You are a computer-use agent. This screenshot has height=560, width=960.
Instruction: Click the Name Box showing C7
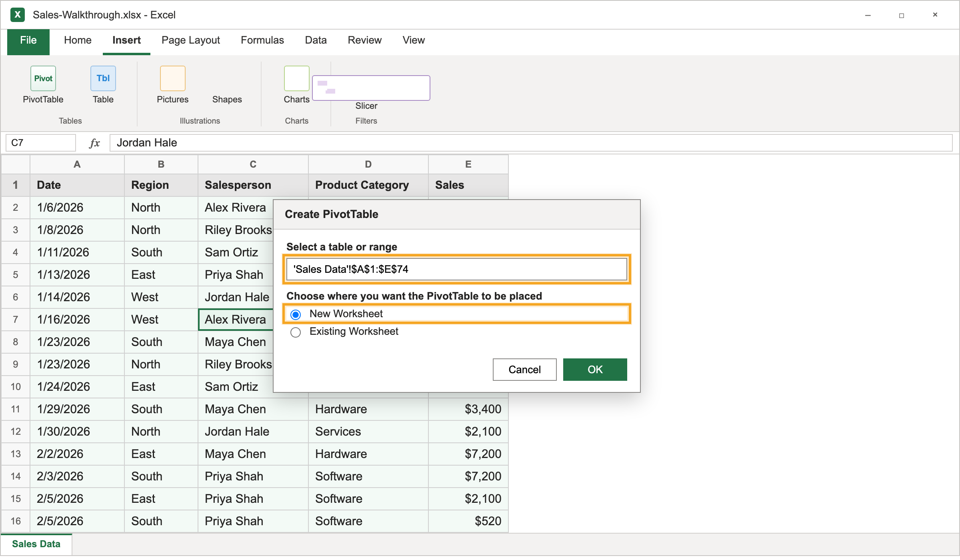point(41,143)
